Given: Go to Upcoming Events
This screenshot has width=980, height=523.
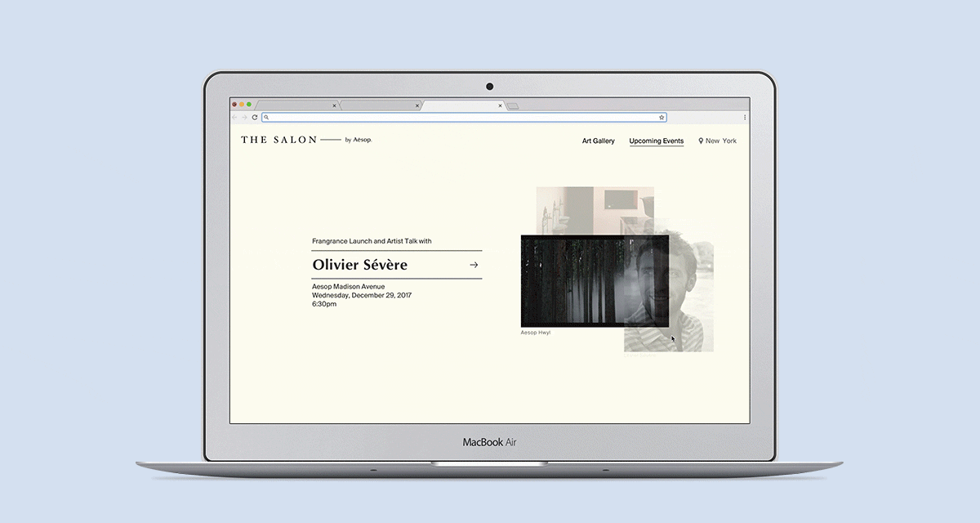Looking at the screenshot, I should pyautogui.click(x=656, y=141).
